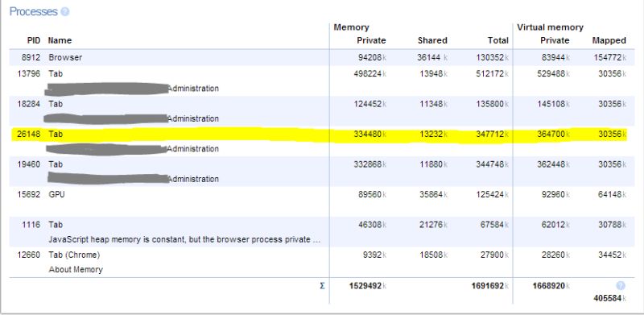Click highlighted private memory 334480k
Viewport: 644px width, 315px height.
(370, 134)
